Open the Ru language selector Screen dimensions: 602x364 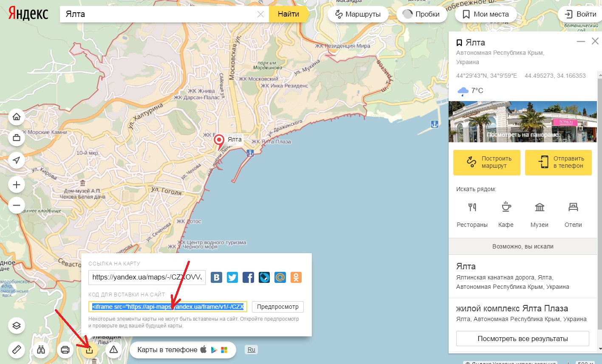(252, 350)
